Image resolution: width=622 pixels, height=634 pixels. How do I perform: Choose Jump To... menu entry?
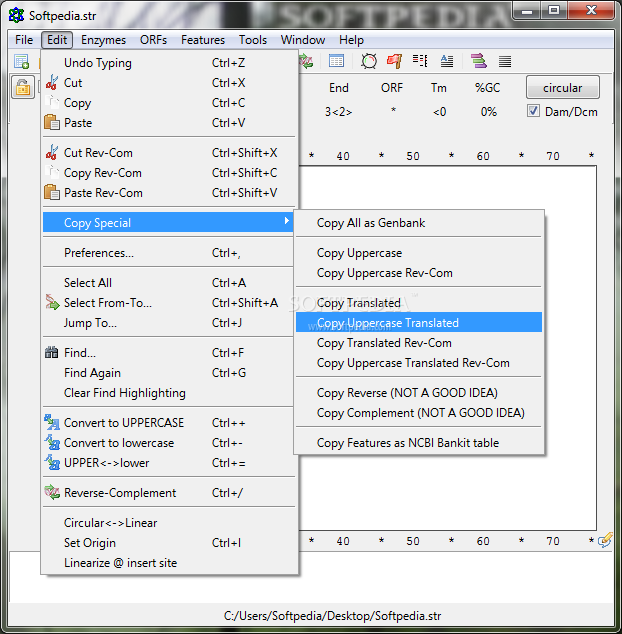169,323
